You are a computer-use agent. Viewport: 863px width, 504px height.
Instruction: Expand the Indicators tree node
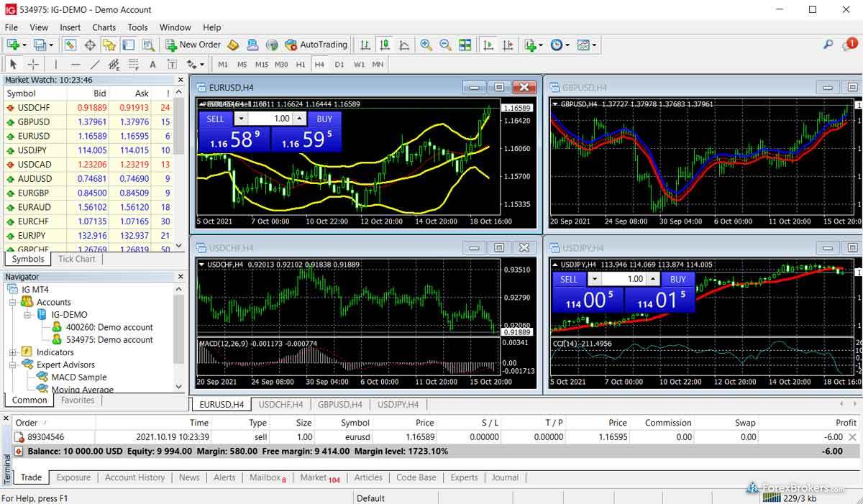[x=13, y=352]
